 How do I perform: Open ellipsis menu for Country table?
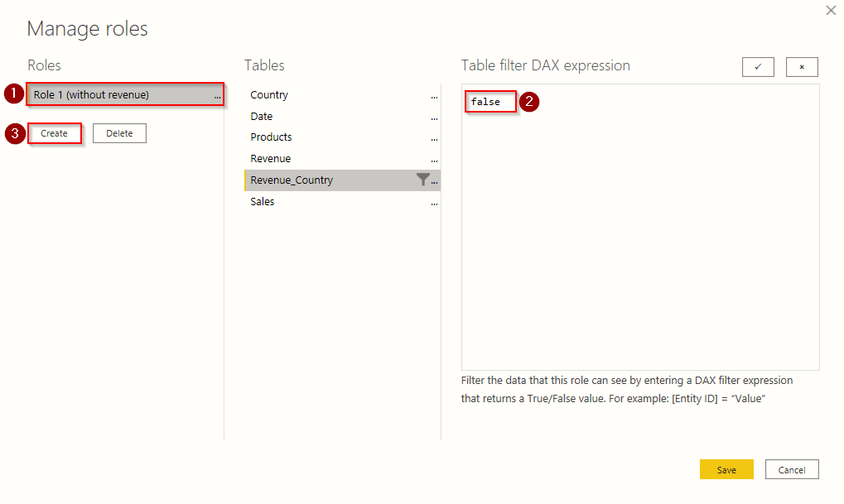[434, 96]
